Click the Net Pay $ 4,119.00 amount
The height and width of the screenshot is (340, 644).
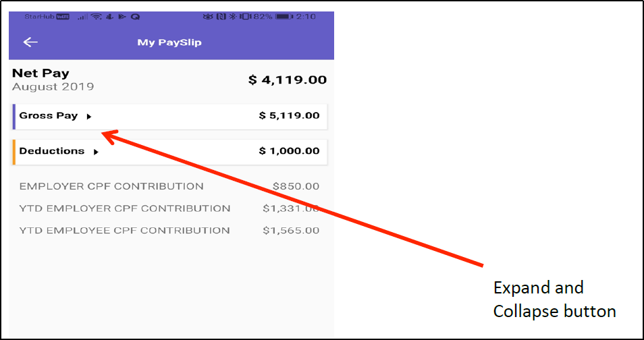(288, 80)
